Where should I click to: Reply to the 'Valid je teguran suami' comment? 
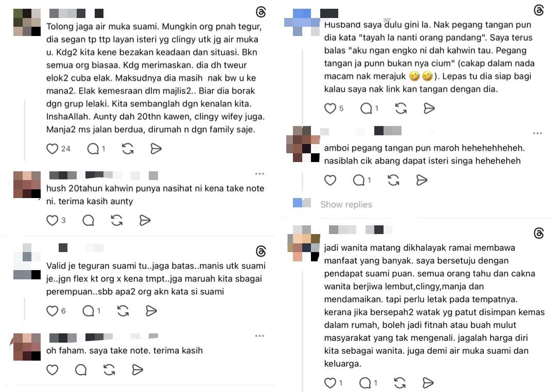pos(88,311)
